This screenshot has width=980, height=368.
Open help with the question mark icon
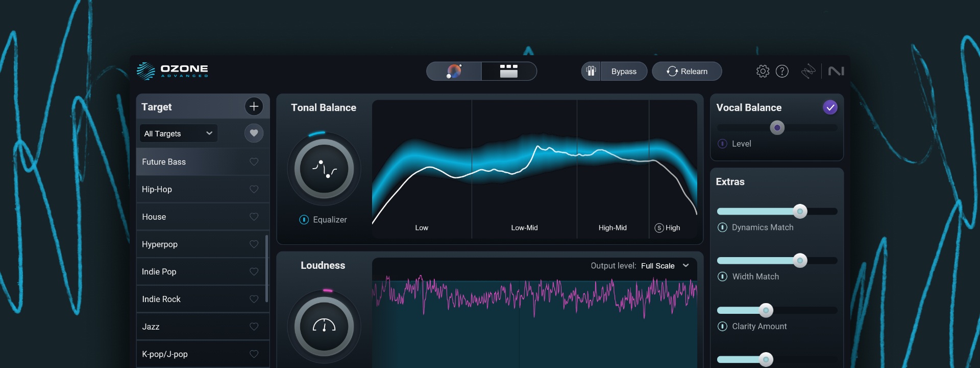(x=782, y=71)
